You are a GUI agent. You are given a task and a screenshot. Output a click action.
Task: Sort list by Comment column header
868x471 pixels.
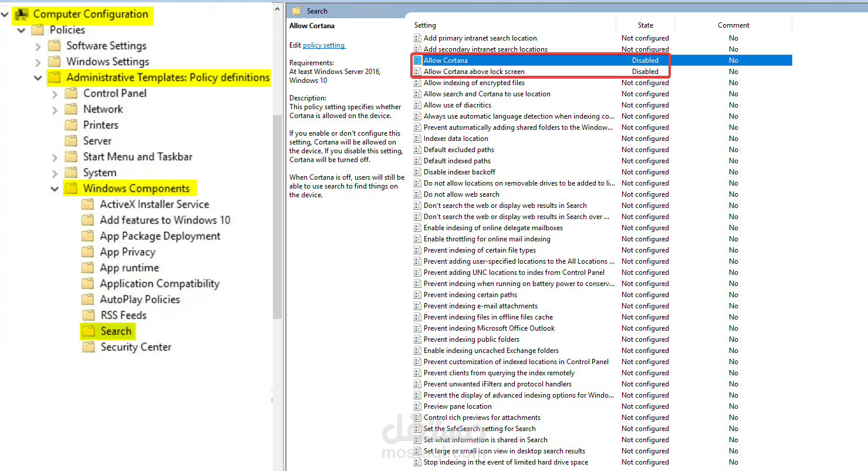click(x=734, y=25)
